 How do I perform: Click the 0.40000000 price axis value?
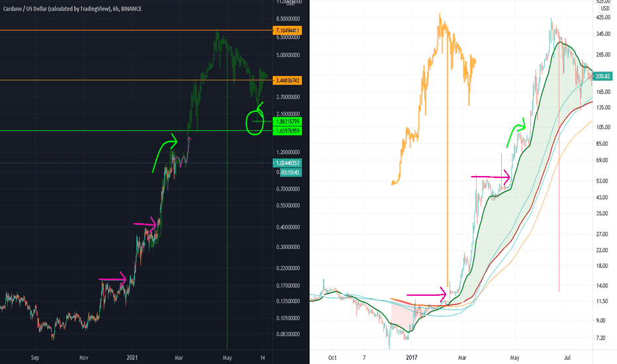coord(288,227)
